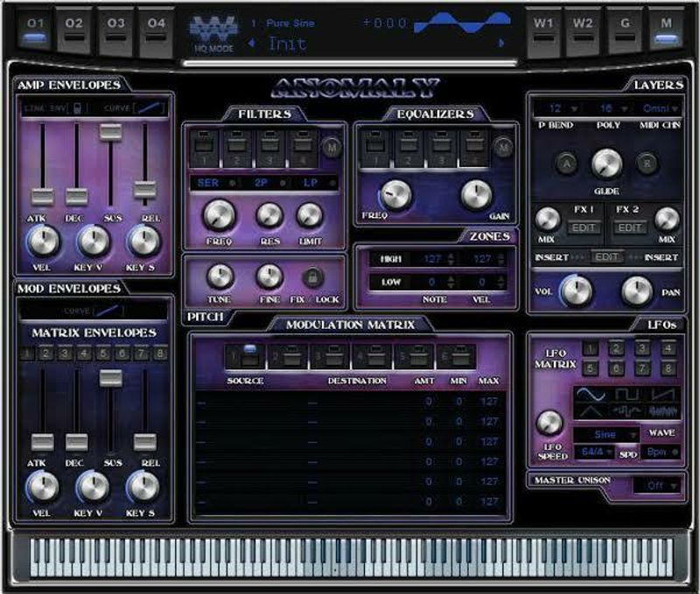The image size is (700, 594).
Task: Switch to the O1 oscillator tab
Action: click(x=36, y=30)
